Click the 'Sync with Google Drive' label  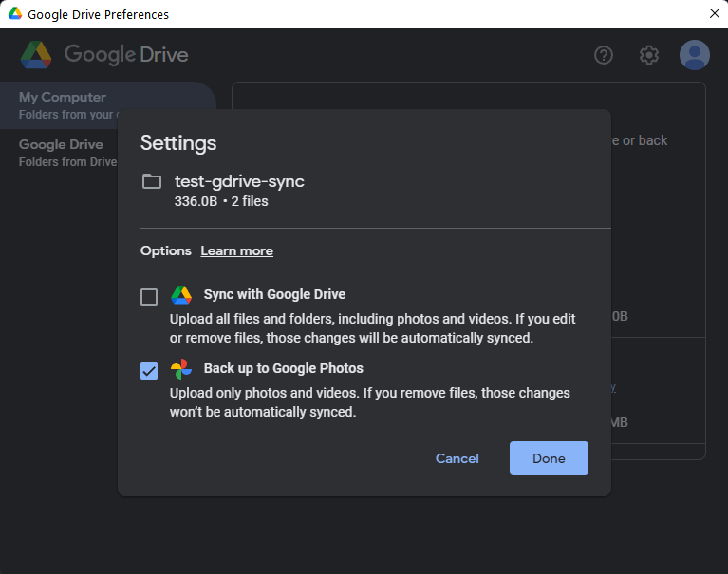(x=274, y=294)
